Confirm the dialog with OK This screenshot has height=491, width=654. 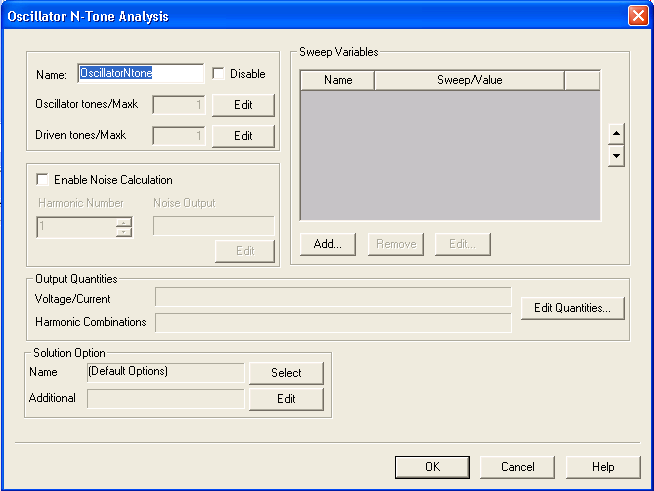(432, 467)
